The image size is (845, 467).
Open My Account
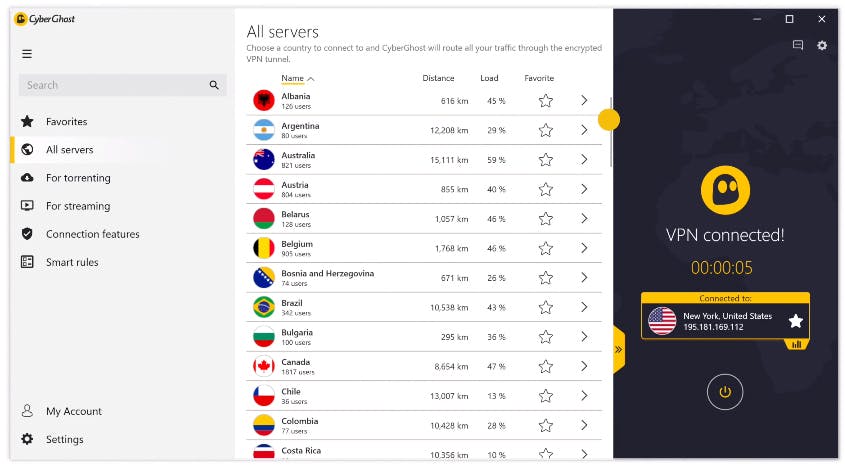click(x=73, y=411)
